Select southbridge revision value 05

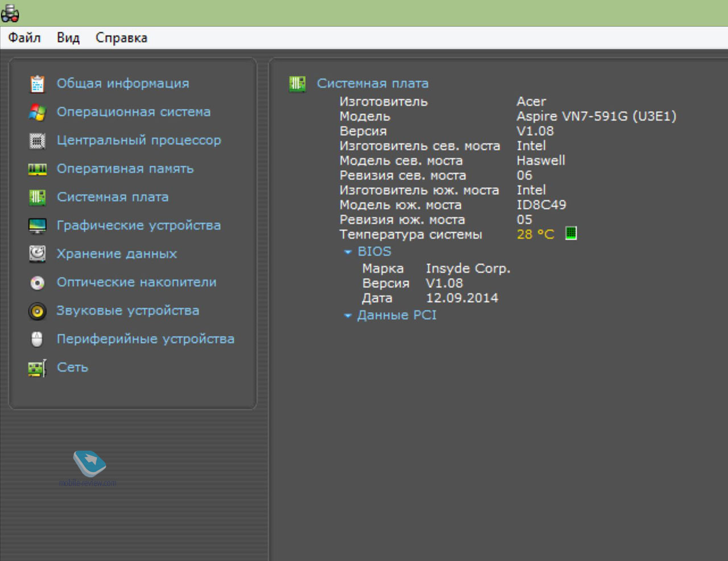pos(524,220)
